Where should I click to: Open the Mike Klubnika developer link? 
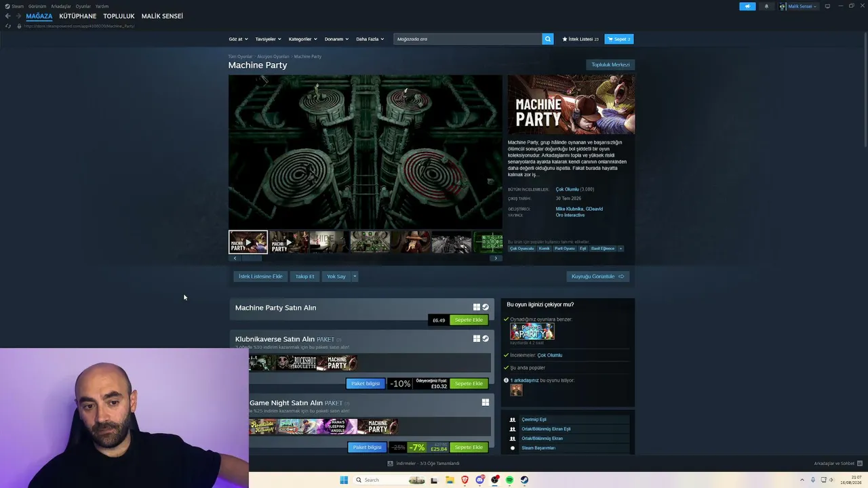569,209
